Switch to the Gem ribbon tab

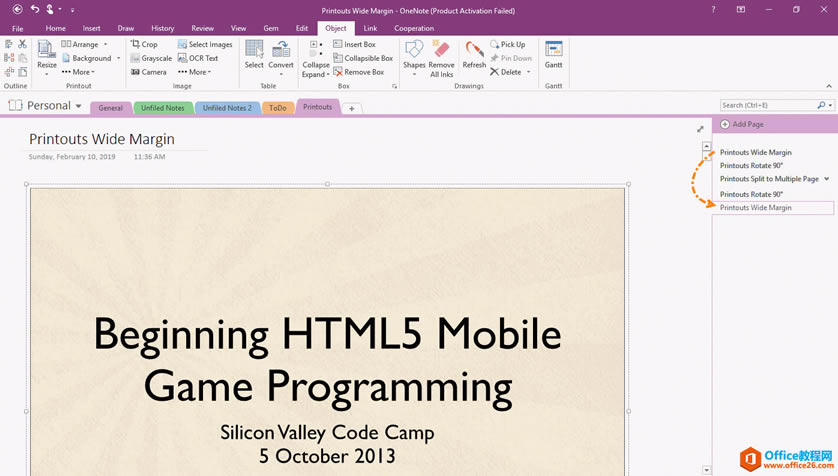271,28
